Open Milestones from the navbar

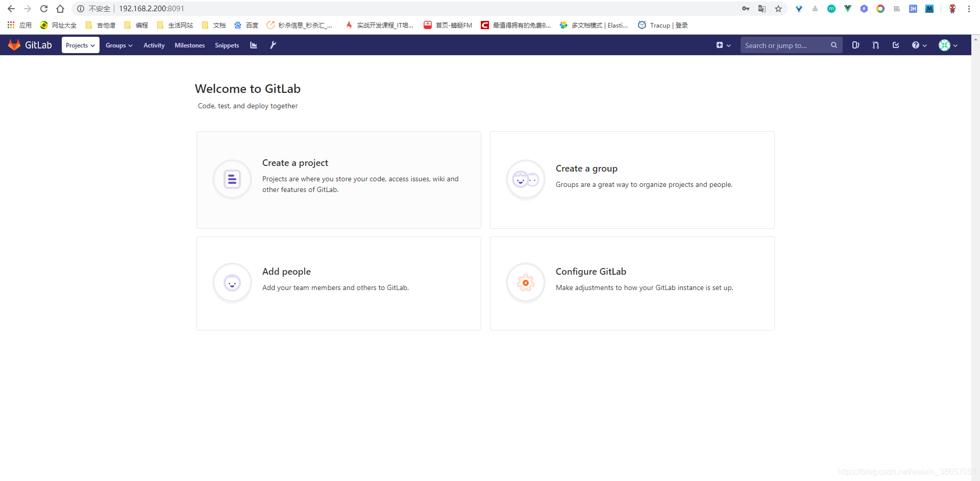pyautogui.click(x=189, y=45)
